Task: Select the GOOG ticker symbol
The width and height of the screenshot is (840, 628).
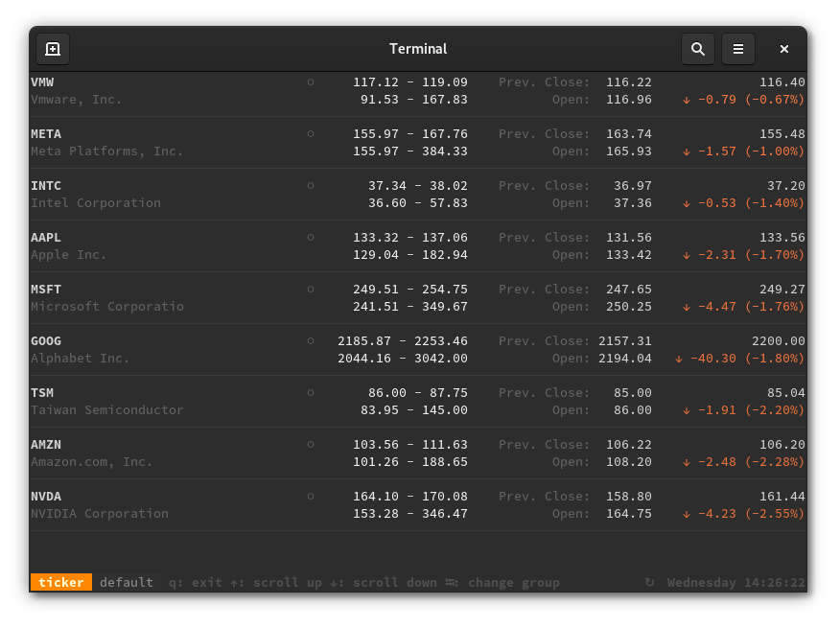Action: click(x=46, y=340)
